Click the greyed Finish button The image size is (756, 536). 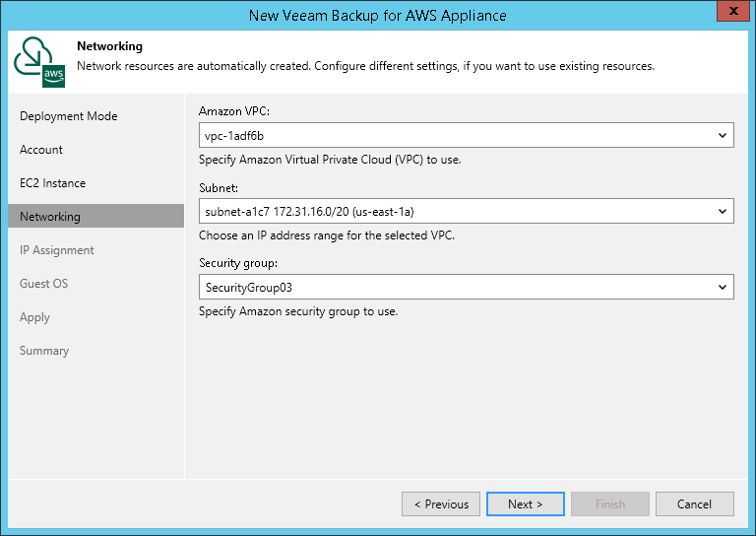click(x=610, y=504)
